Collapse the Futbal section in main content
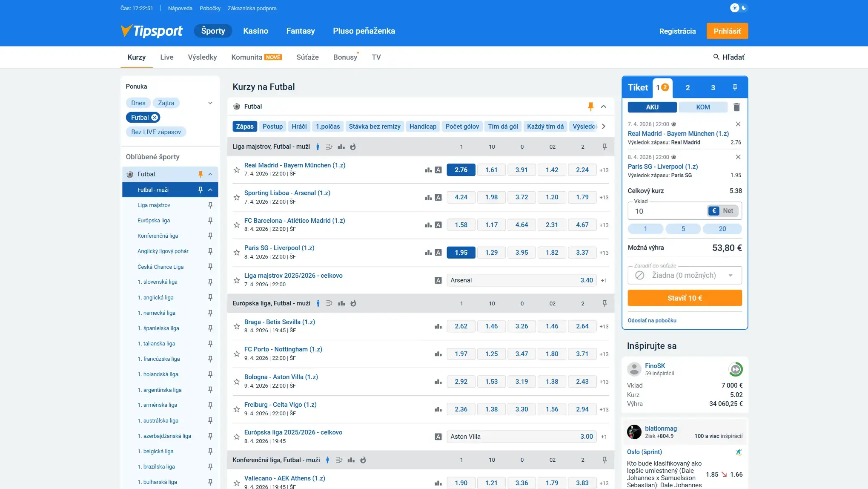868x489 pixels. (604, 106)
